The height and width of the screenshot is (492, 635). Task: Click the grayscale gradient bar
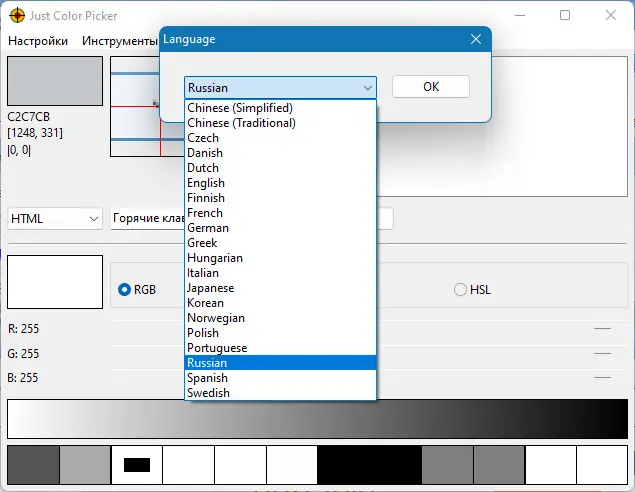[x=318, y=419]
